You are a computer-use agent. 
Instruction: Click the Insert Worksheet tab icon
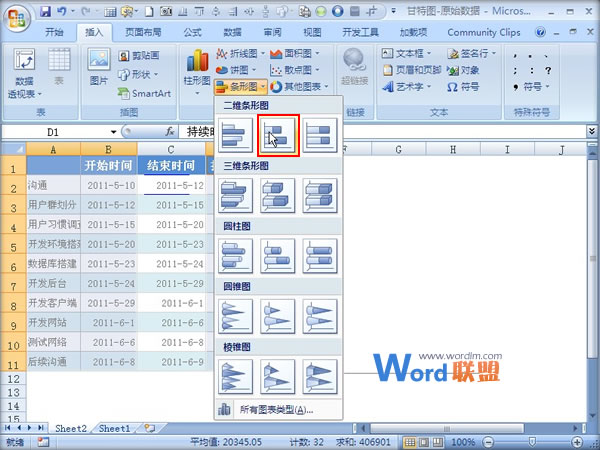[150, 429]
